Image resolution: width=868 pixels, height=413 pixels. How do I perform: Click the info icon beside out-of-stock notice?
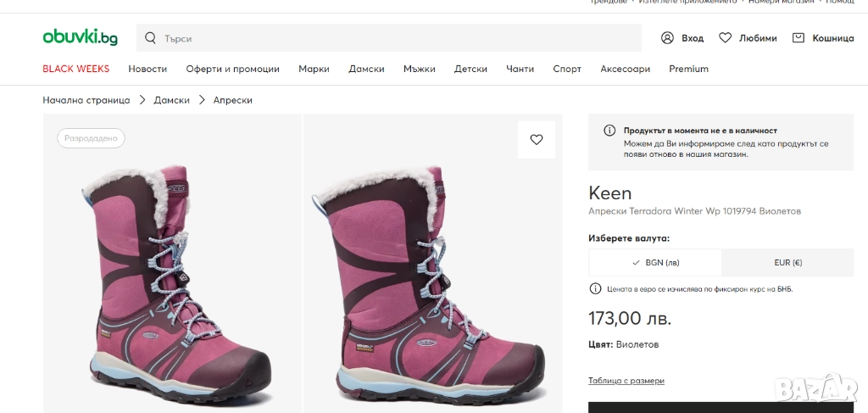pos(609,131)
